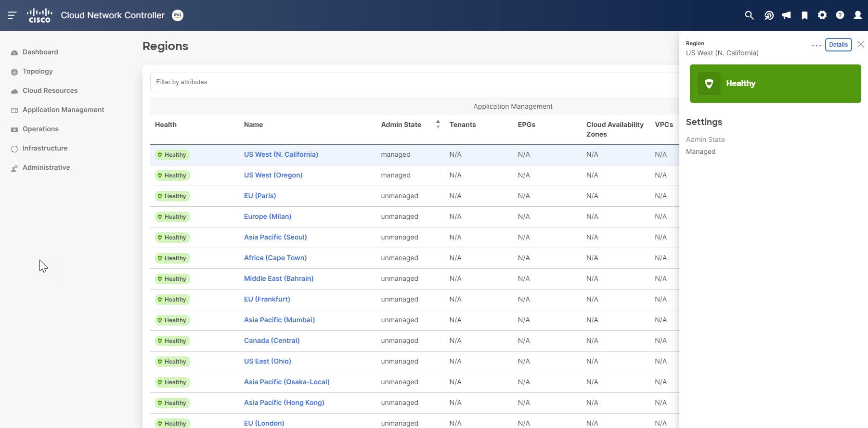Open the settings gear icon

tap(822, 15)
